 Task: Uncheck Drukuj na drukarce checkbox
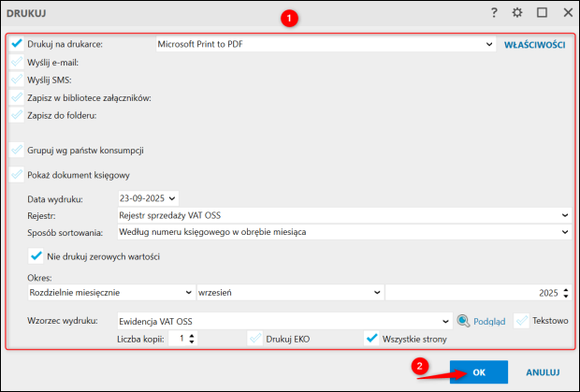pos(16,44)
